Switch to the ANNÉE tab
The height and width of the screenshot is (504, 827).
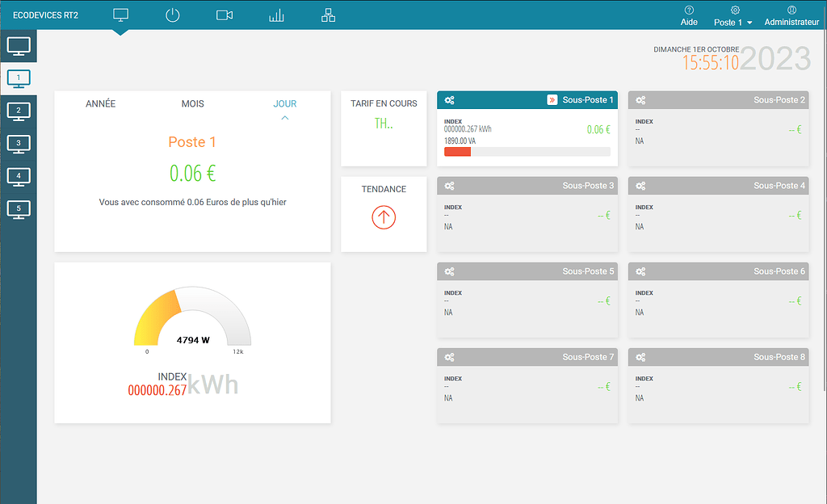(x=99, y=103)
